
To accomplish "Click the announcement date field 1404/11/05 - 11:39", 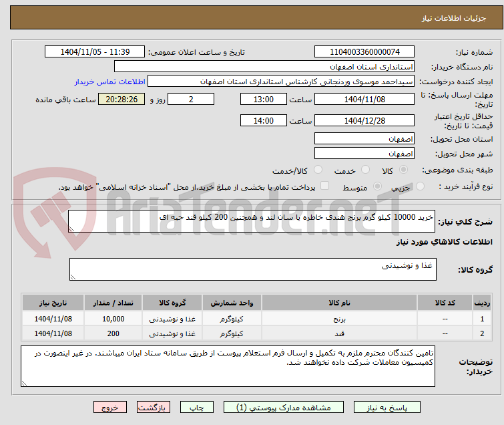I will coord(95,52).
